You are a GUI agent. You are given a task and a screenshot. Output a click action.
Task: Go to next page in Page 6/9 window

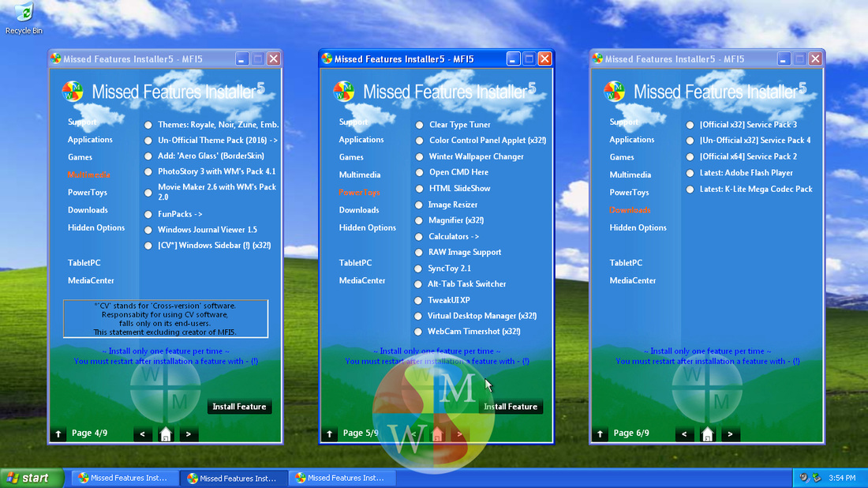pyautogui.click(x=730, y=434)
